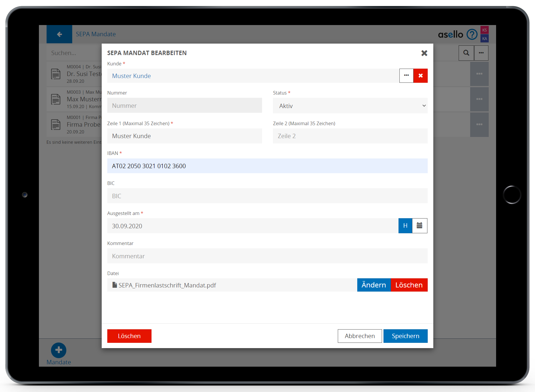The width and height of the screenshot is (535, 392).
Task: Open the asello help question mark
Action: click(x=472, y=34)
